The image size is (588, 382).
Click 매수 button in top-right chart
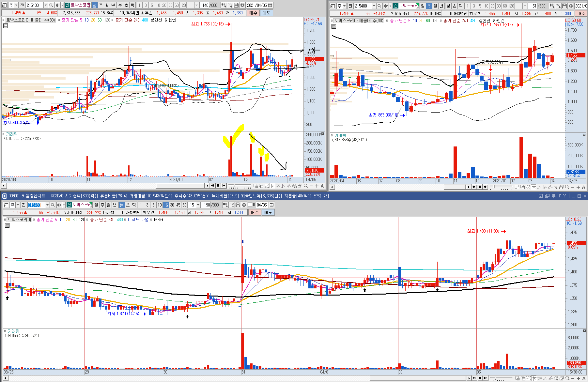point(581,13)
